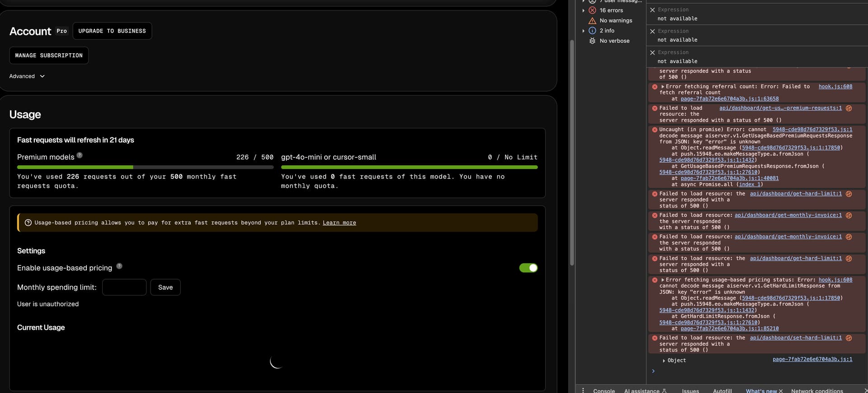Screen dimensions: 868x393
Task: Click the help icon next to Premium models
Action: (x=80, y=155)
